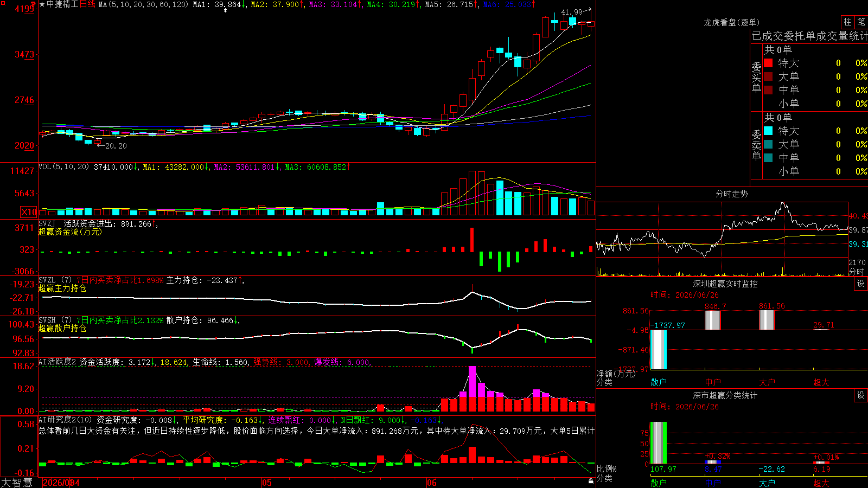Click 小单 row under 委卖单

click(815, 171)
